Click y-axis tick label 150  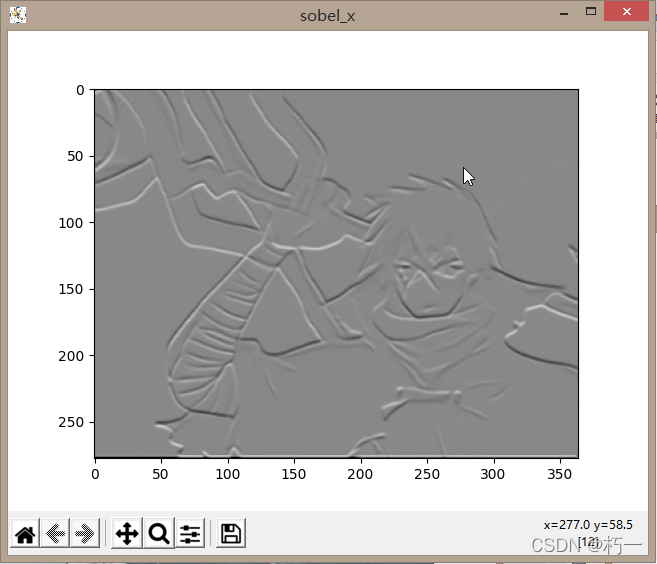(71, 289)
